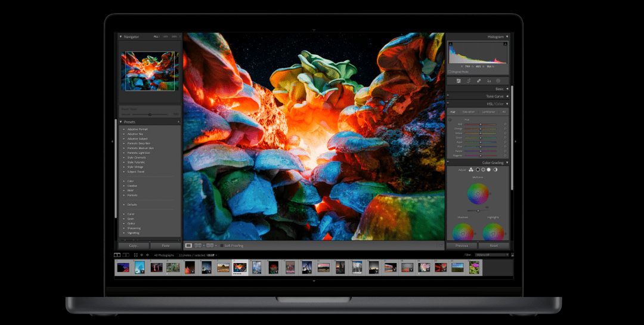Select the Healing brush tool icon
Screen dimensions: 644x325
[479, 81]
